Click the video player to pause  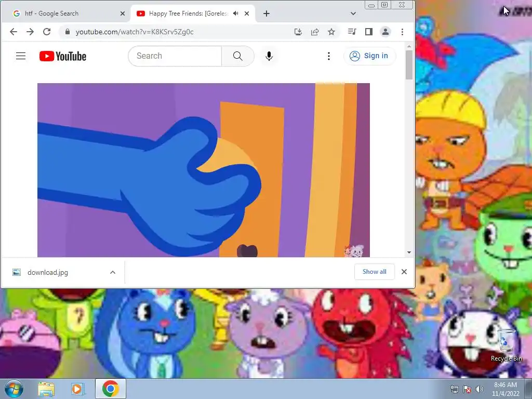coord(204,170)
